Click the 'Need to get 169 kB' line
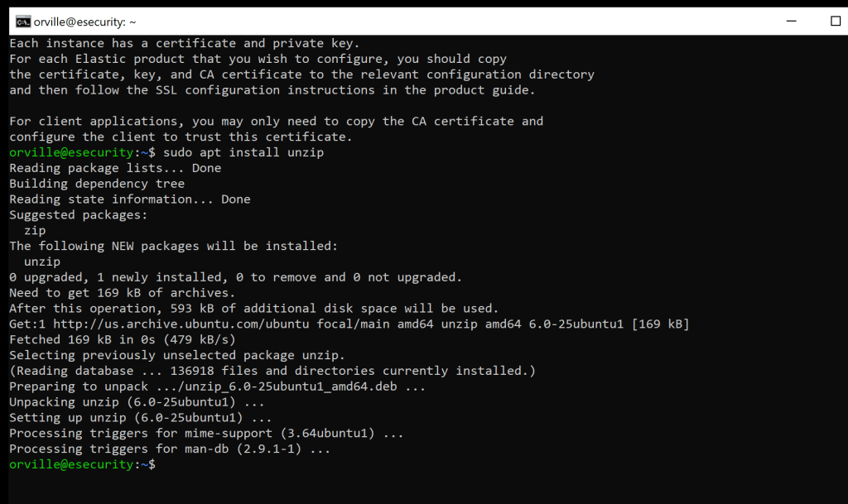Screen dimensions: 848x504 point(123,292)
